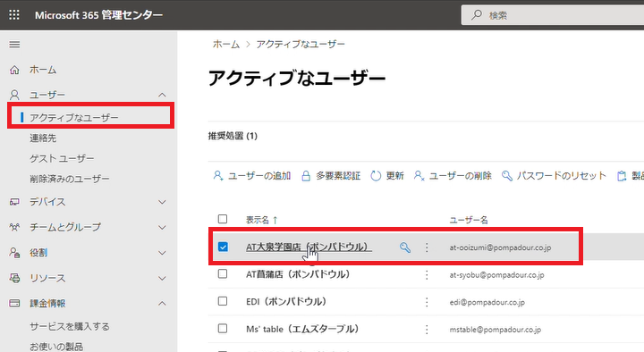
Task: Open ゲスト ユーザー in the sidebar
Action: coord(62,158)
